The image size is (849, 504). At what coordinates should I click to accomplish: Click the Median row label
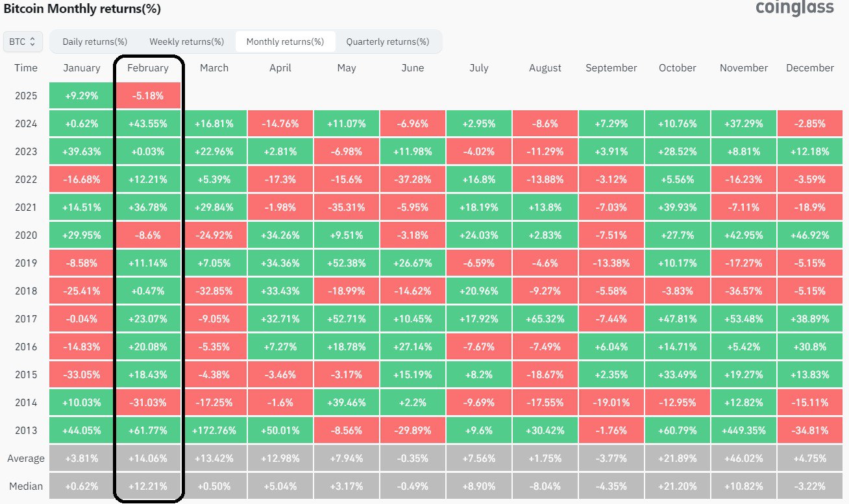click(26, 486)
